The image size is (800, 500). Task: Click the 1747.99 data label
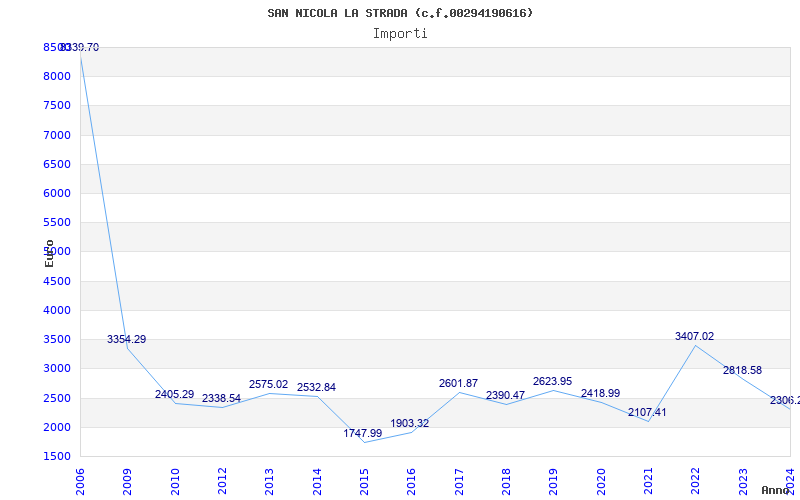(x=363, y=433)
